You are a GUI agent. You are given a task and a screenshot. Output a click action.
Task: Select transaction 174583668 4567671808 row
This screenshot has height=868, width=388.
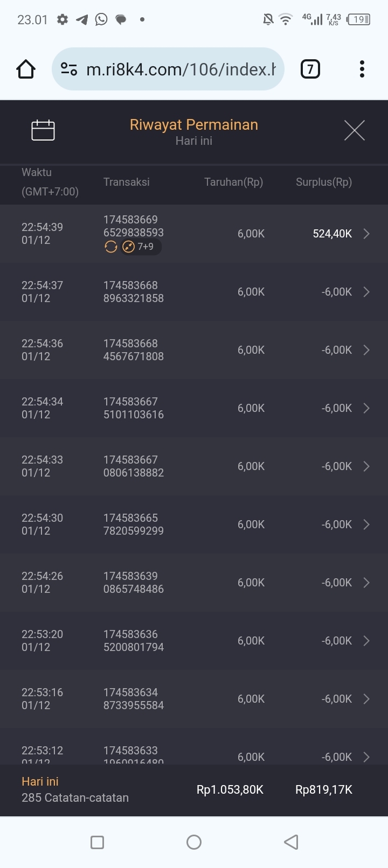(134, 350)
